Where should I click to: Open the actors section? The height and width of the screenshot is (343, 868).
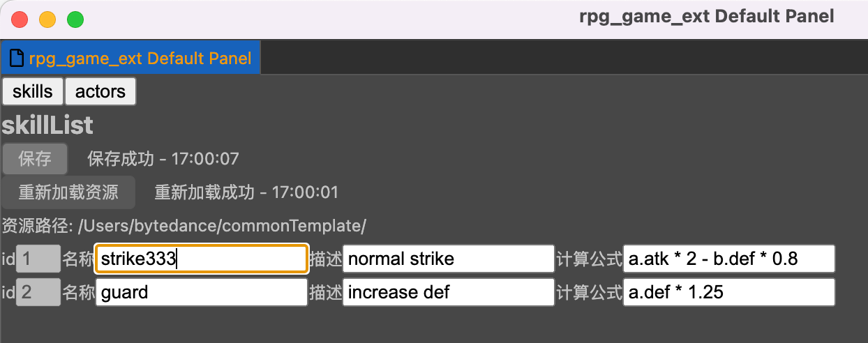(100, 91)
